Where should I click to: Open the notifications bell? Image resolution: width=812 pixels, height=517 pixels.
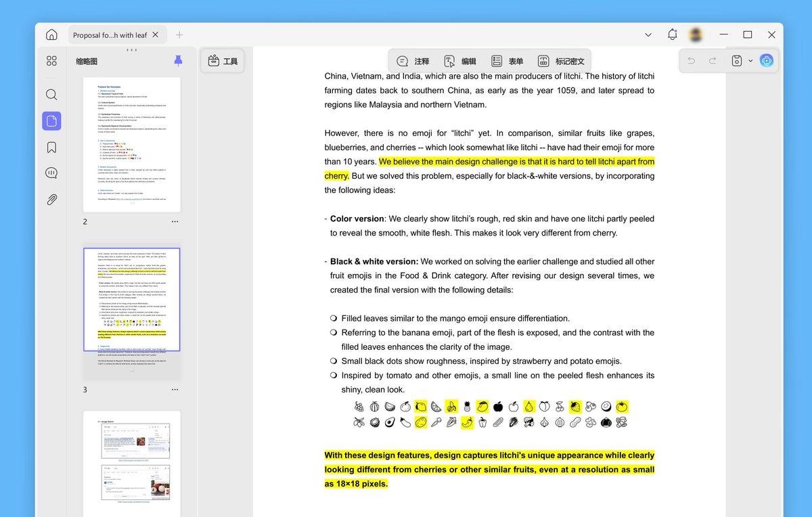coord(672,35)
